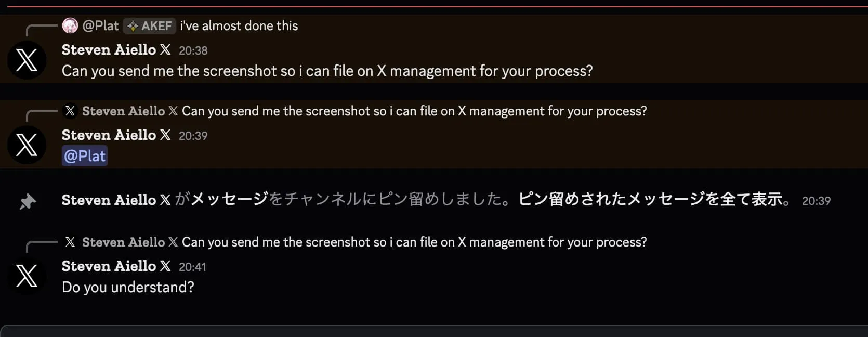Click the AKEF badge label

pyautogui.click(x=156, y=25)
